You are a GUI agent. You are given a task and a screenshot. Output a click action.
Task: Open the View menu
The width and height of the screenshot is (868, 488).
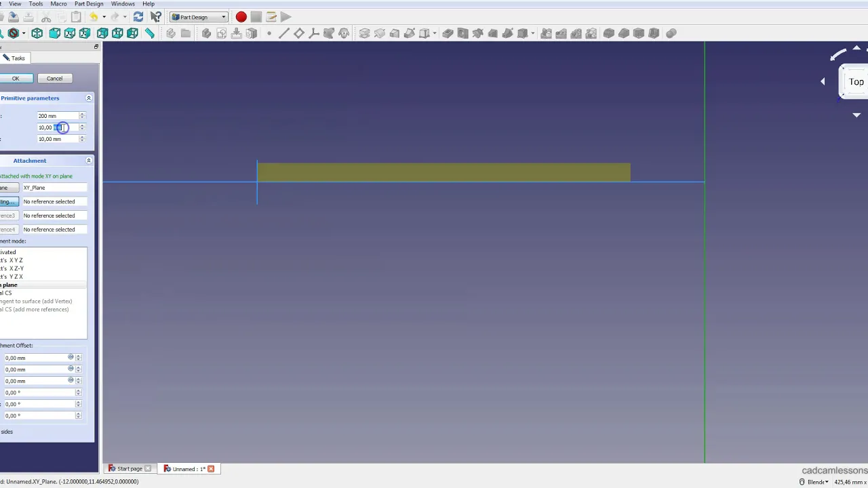(14, 4)
